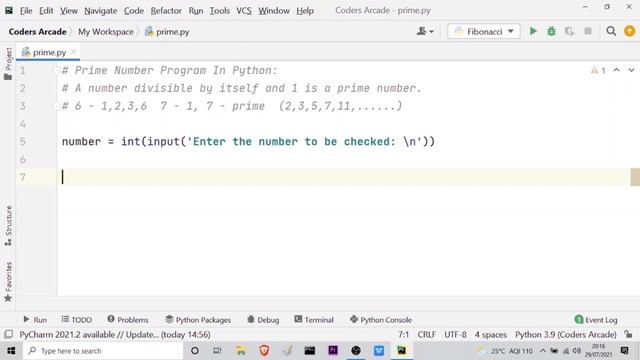Open the Code menu
The height and width of the screenshot is (360, 640).
click(133, 11)
